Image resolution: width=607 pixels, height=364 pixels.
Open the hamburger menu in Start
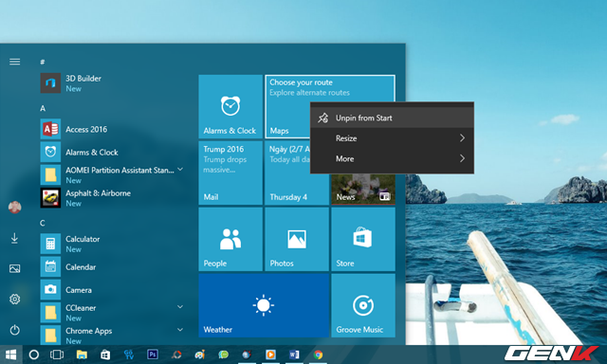pos(15,62)
